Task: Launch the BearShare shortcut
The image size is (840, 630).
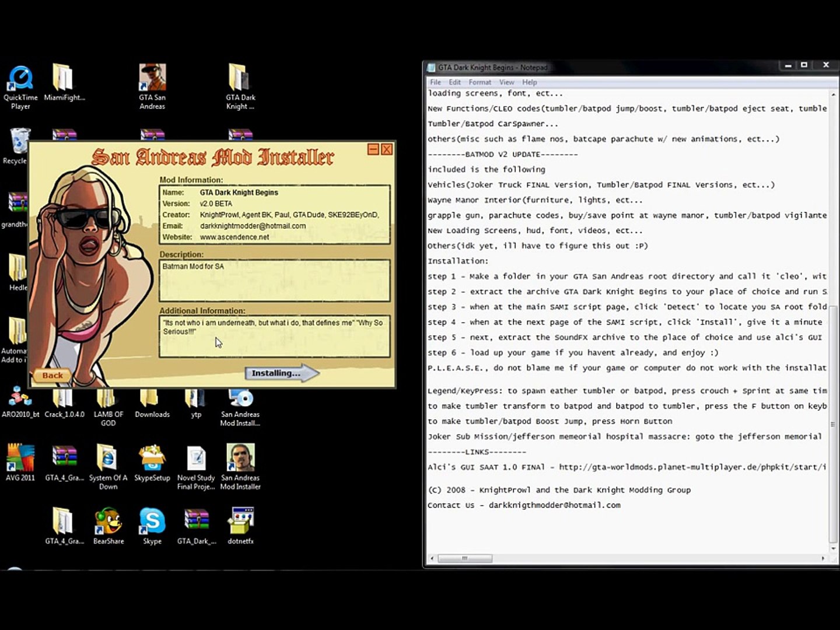Action: tap(108, 526)
